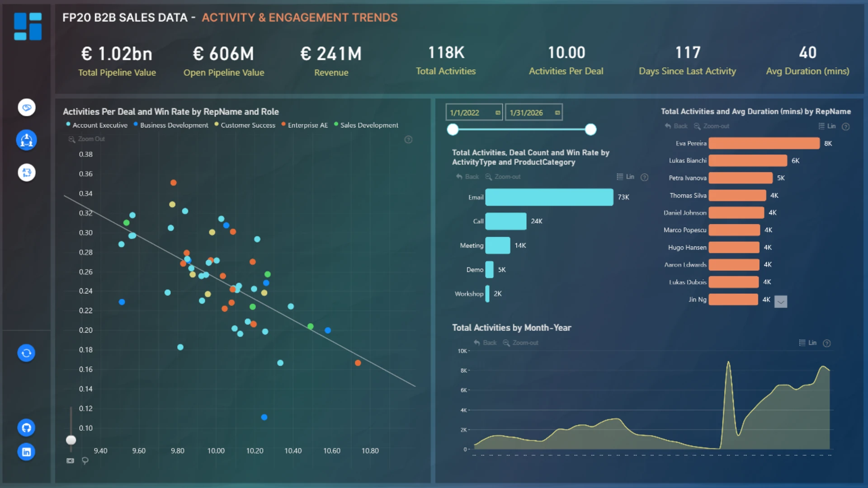
Task: Open the GitHub link icon
Action: [x=26, y=427]
